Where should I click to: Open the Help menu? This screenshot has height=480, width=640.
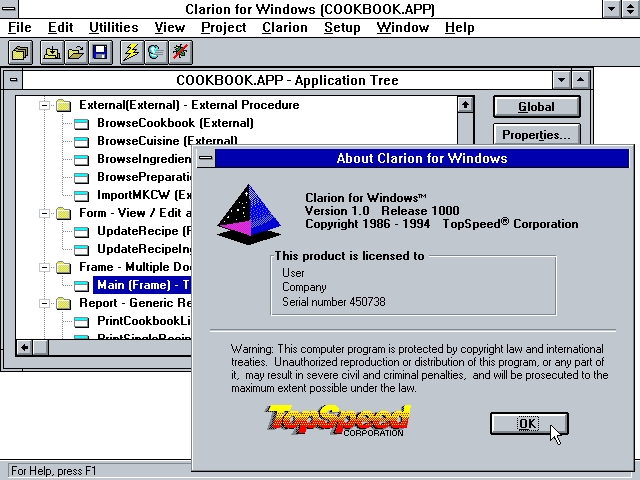pos(460,27)
